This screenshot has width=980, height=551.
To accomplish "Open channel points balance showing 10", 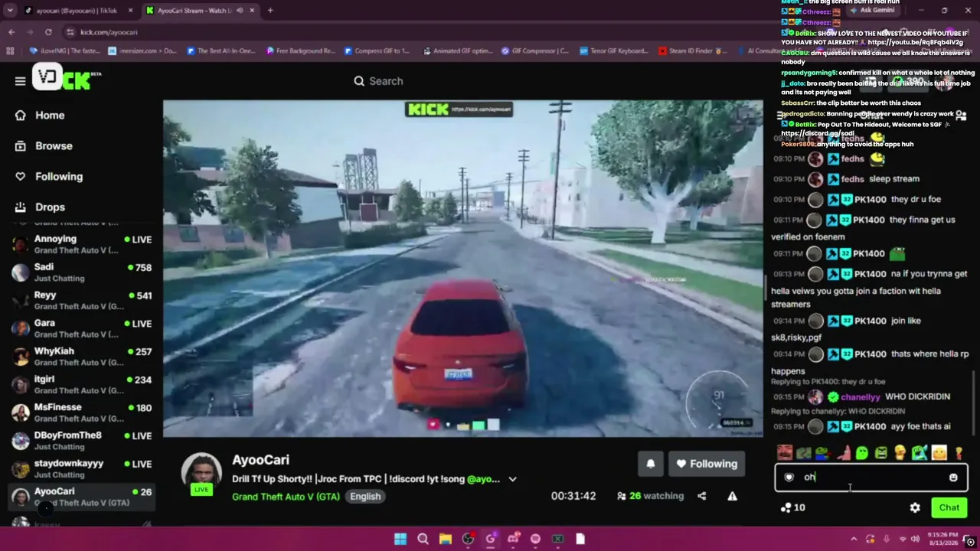I will (x=793, y=507).
